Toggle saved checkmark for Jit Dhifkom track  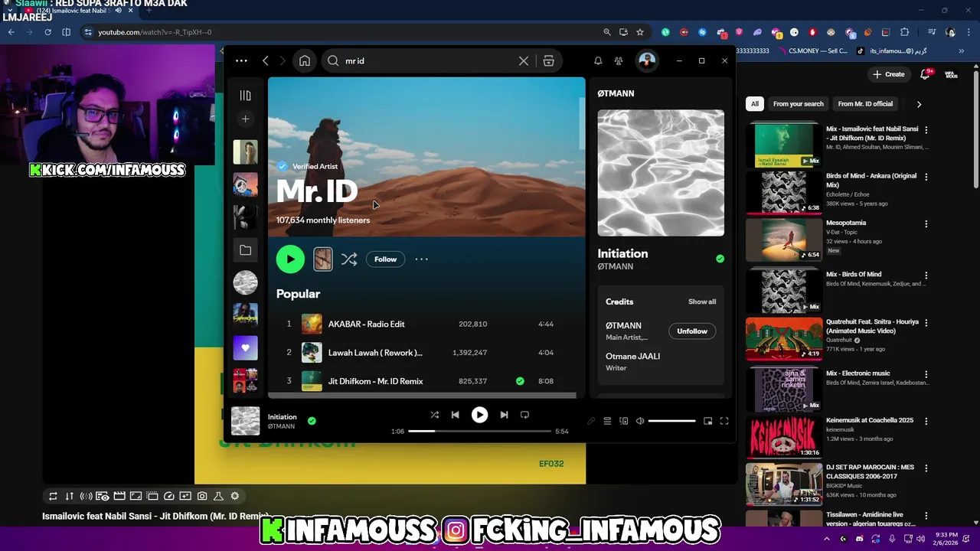click(520, 381)
